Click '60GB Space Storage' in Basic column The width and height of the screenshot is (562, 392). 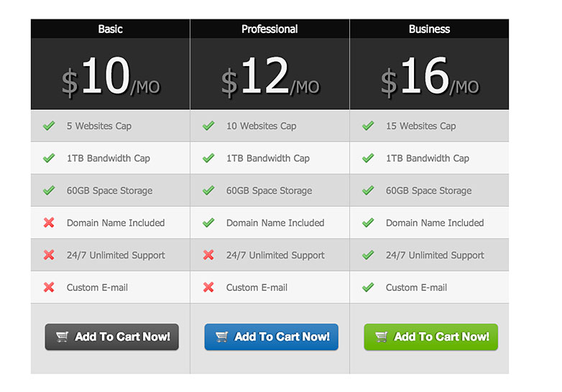(x=109, y=190)
